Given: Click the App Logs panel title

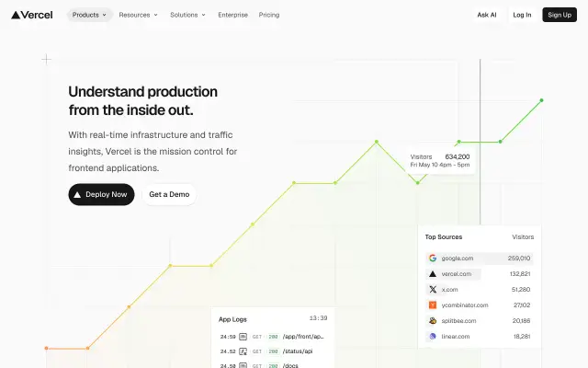Looking at the screenshot, I should (232, 319).
